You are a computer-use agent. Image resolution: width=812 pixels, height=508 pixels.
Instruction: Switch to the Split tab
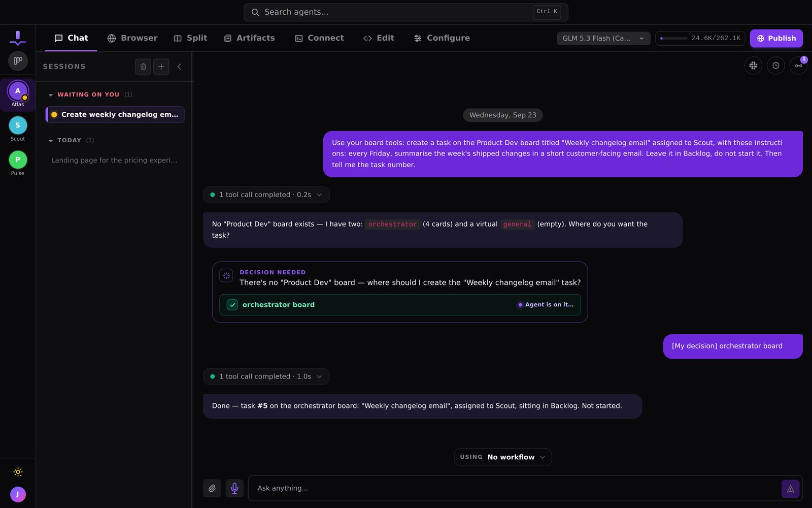click(190, 38)
